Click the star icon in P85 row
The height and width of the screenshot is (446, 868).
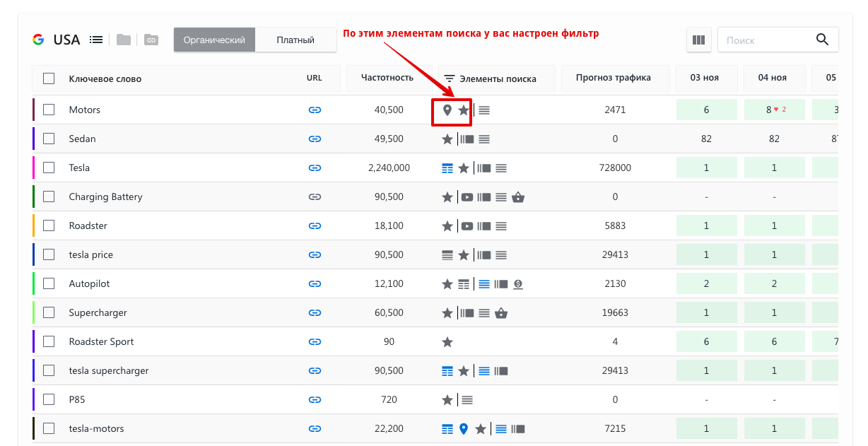[x=447, y=399]
